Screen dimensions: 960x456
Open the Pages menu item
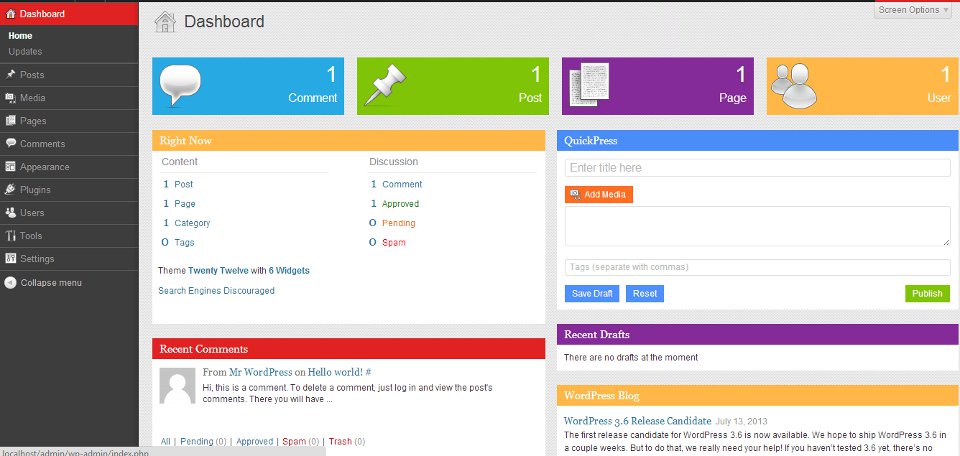pyautogui.click(x=69, y=121)
